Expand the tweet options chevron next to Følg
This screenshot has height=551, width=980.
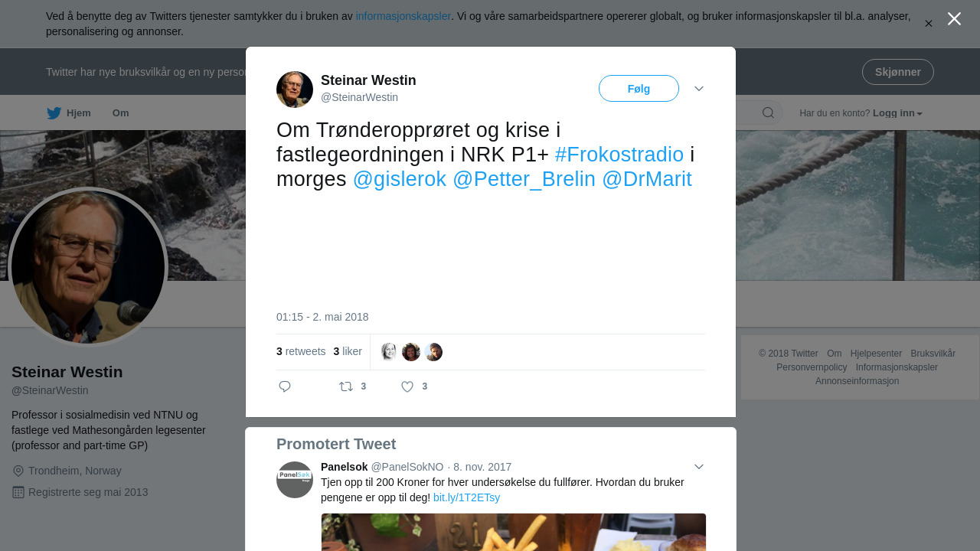(x=699, y=89)
